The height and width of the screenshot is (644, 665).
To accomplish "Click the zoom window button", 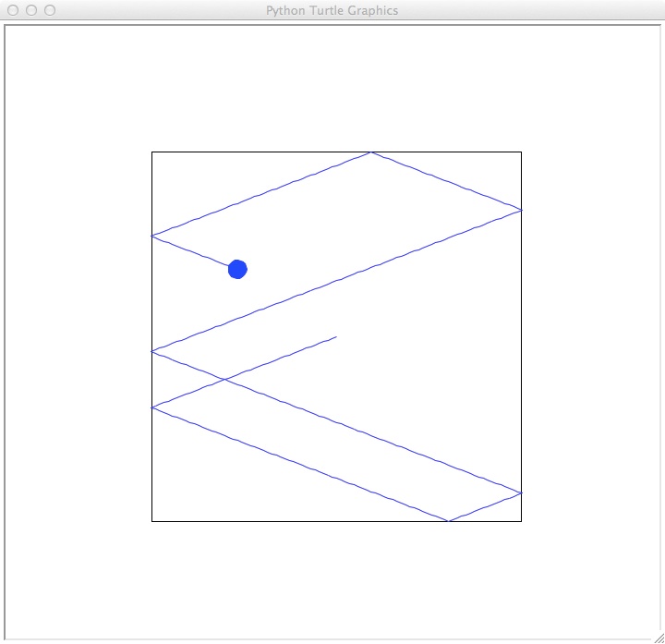I will 50,10.
